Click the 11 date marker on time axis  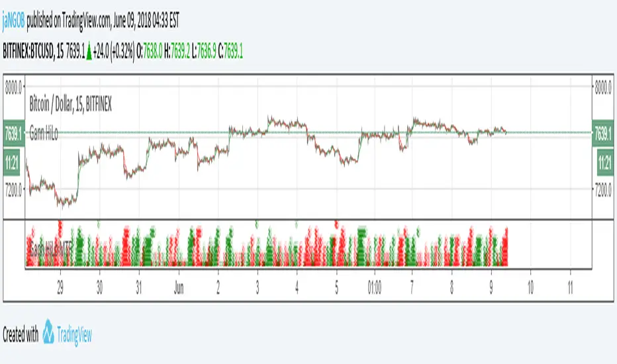(x=570, y=288)
